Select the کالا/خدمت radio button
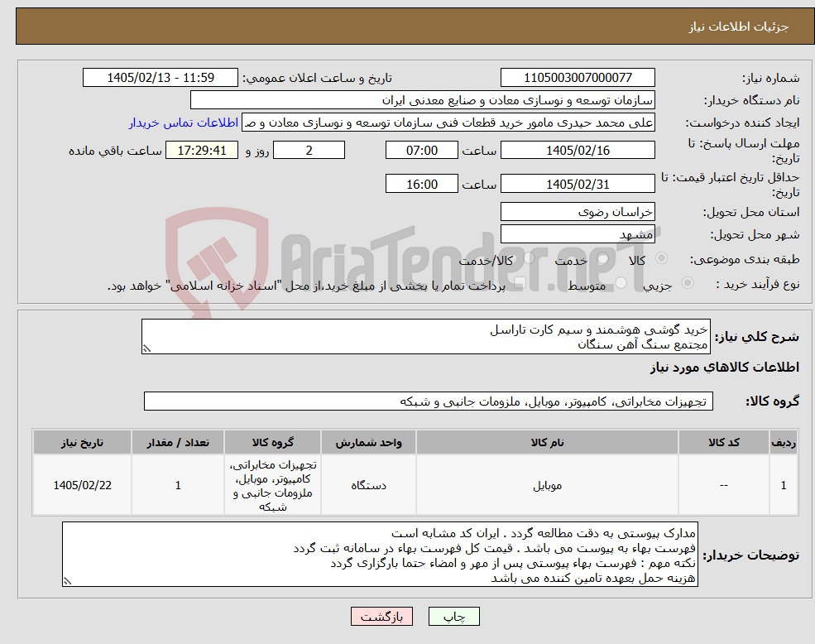The width and height of the screenshot is (815, 644). 529,258
